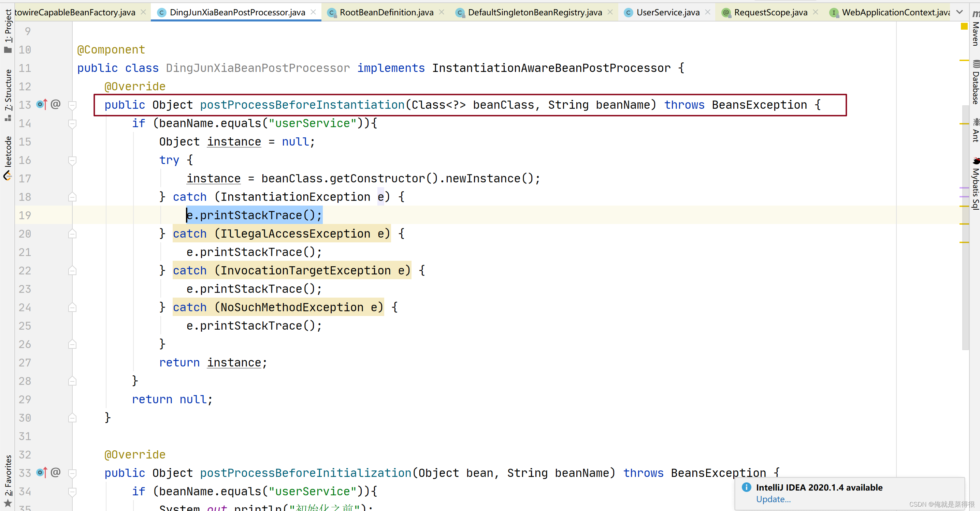
Task: Open the leetcode plugin panel
Action: click(x=8, y=158)
